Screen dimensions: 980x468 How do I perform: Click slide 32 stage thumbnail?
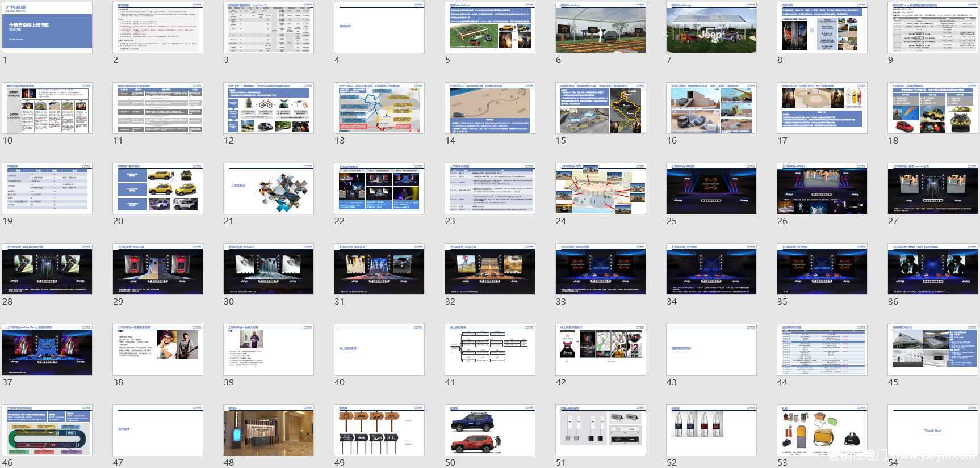pos(490,269)
